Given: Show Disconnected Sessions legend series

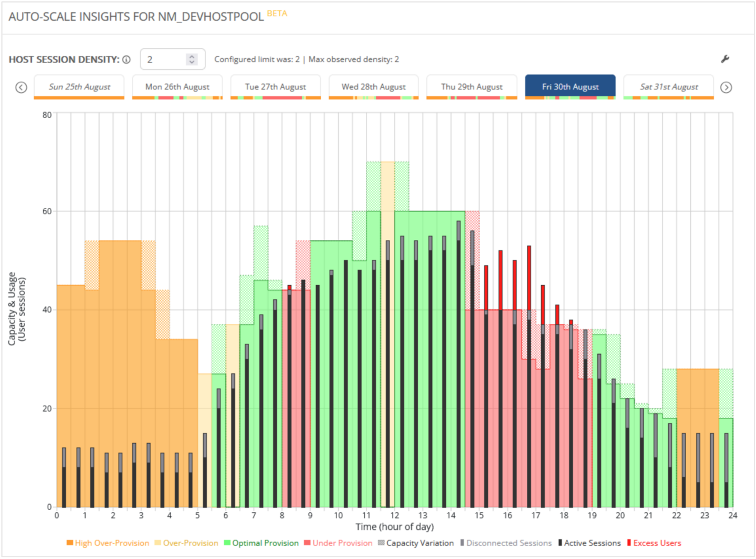Looking at the screenshot, I should (x=506, y=543).
